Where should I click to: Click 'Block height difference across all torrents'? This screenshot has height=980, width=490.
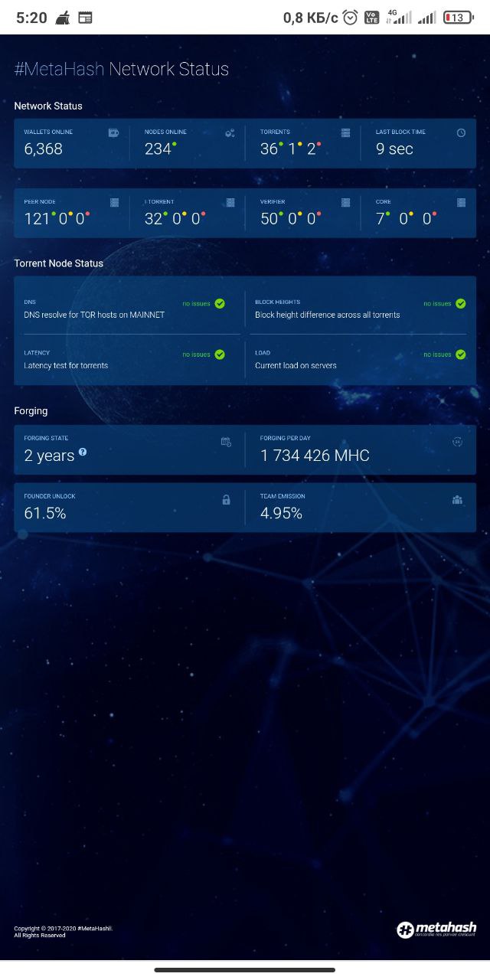click(x=328, y=315)
